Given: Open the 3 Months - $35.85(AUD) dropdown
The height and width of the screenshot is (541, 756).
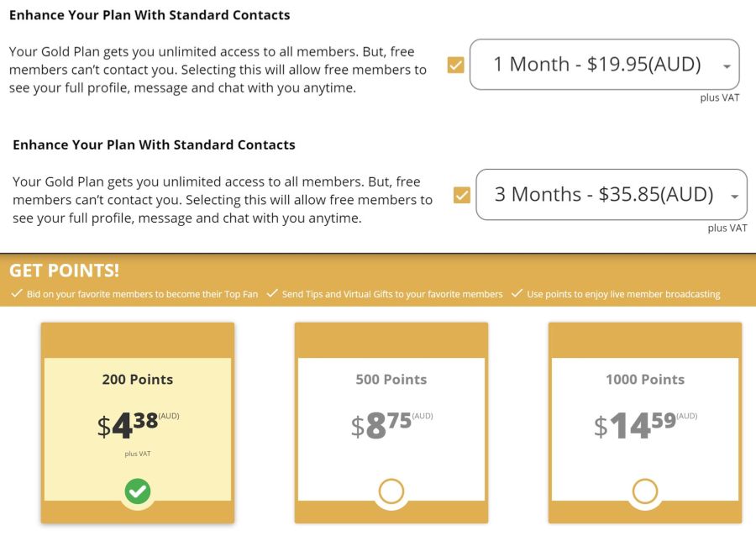Looking at the screenshot, I should pyautogui.click(x=612, y=194).
